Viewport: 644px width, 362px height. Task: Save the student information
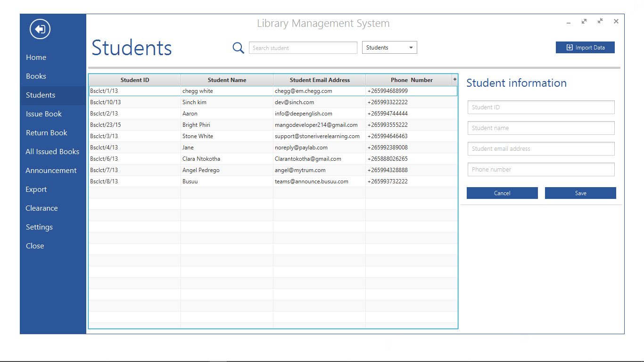coord(580,193)
